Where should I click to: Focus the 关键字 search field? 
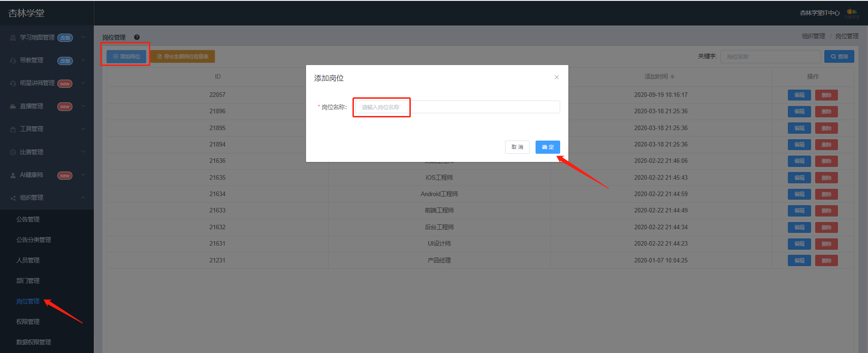[x=771, y=56]
